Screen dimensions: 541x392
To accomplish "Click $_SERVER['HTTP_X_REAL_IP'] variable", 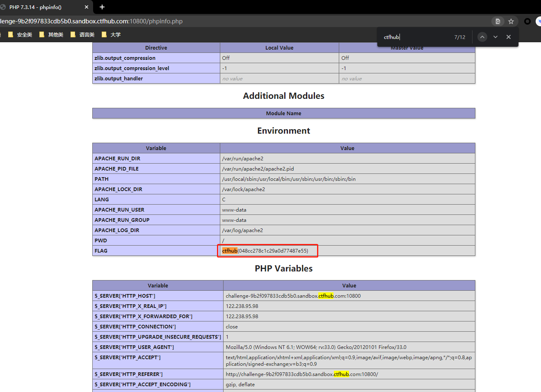I will [130, 306].
